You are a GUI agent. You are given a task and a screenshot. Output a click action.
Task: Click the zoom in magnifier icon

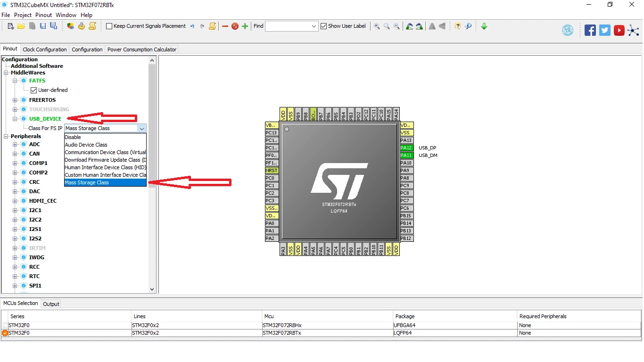click(x=377, y=26)
